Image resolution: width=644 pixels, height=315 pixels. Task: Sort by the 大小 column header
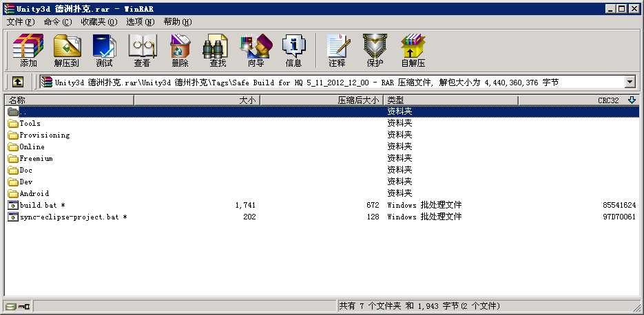pos(197,100)
